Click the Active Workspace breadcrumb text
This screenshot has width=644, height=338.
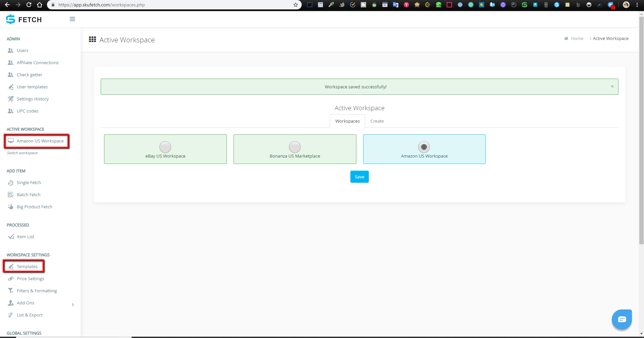610,38
